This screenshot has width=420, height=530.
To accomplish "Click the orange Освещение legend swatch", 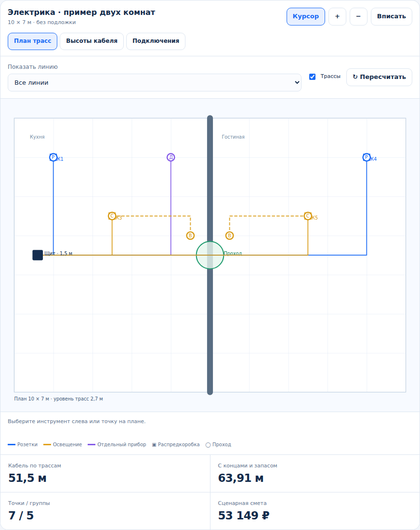I will [47, 445].
